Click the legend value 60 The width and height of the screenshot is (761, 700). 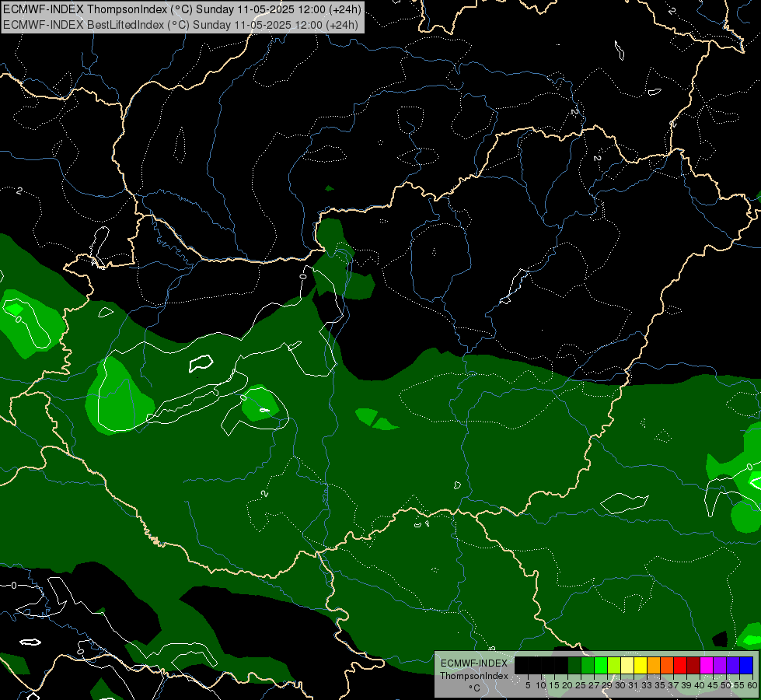(752, 685)
